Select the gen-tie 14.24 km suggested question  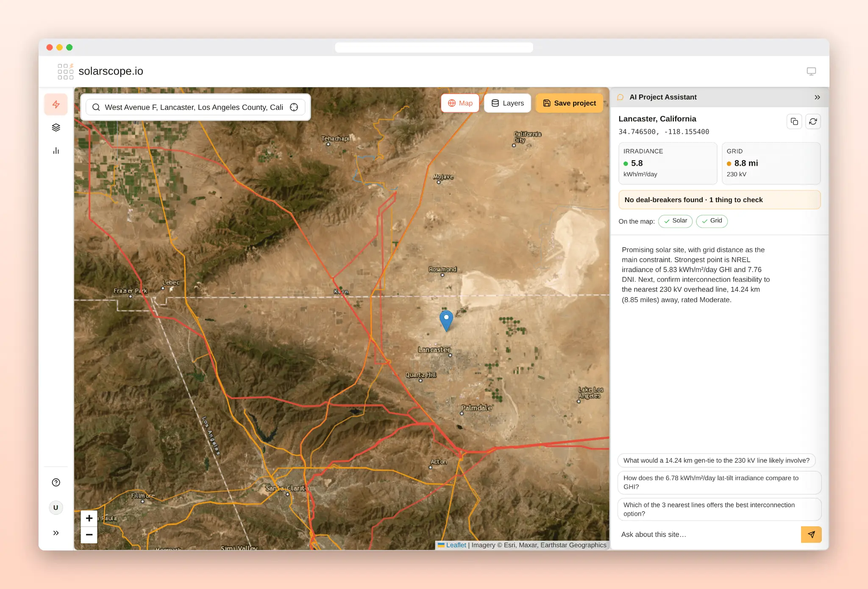point(717,461)
